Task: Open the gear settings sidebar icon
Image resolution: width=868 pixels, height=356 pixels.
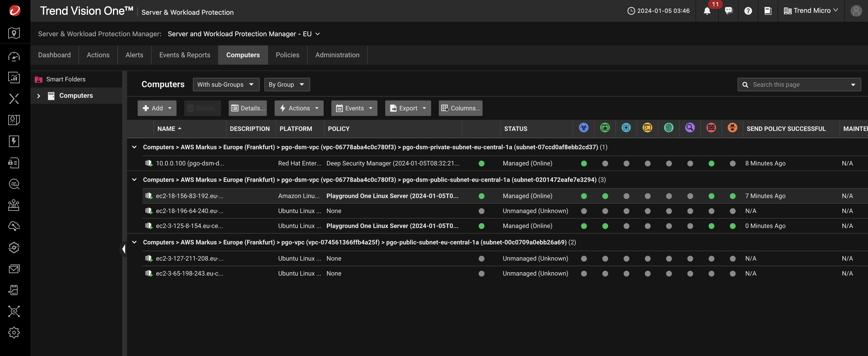Action: pyautogui.click(x=14, y=332)
